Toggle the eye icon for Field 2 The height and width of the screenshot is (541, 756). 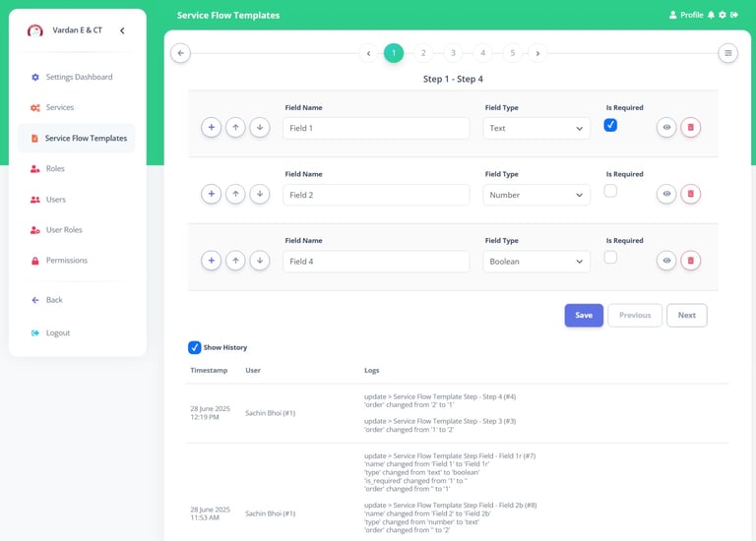coord(666,195)
